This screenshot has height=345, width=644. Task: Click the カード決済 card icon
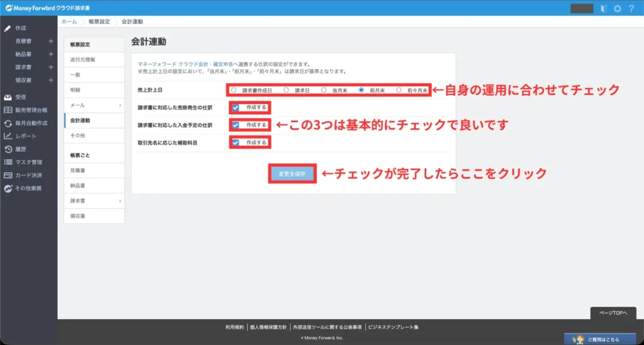(x=8, y=175)
